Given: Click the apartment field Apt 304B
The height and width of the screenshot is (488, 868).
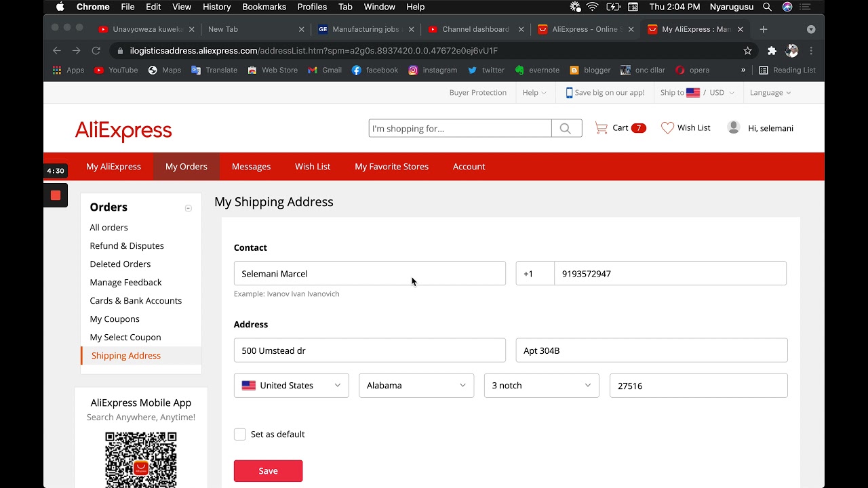Looking at the screenshot, I should 652,350.
